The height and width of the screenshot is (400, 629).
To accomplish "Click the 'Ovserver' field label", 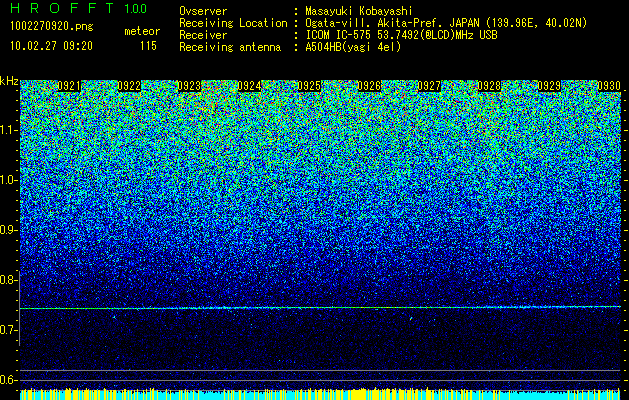I will [x=203, y=11].
